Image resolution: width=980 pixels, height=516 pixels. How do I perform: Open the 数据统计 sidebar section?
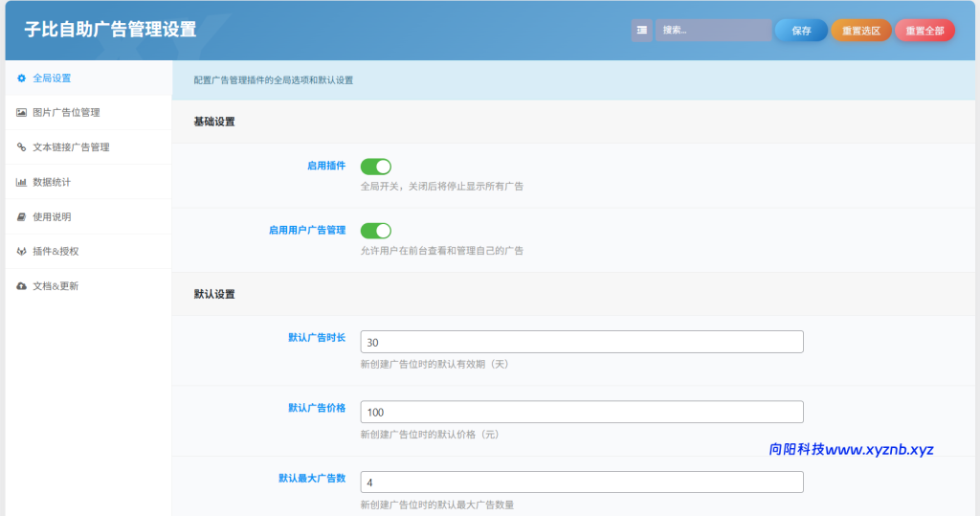(52, 182)
